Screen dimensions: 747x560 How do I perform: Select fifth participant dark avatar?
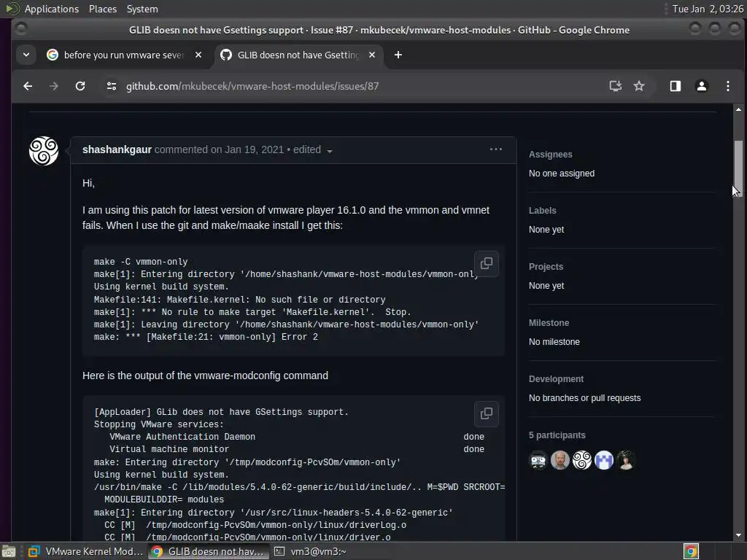(626, 461)
